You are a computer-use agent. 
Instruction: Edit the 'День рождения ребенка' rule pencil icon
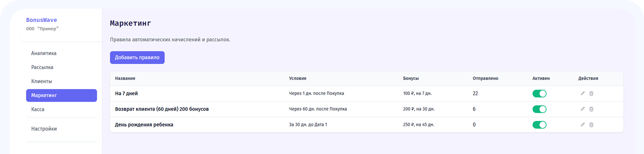click(583, 125)
